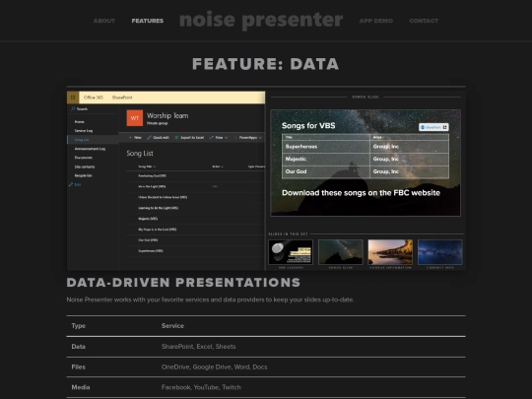The height and width of the screenshot is (399, 532).
Task: Click the Files row label in services table
Action: coord(79,367)
